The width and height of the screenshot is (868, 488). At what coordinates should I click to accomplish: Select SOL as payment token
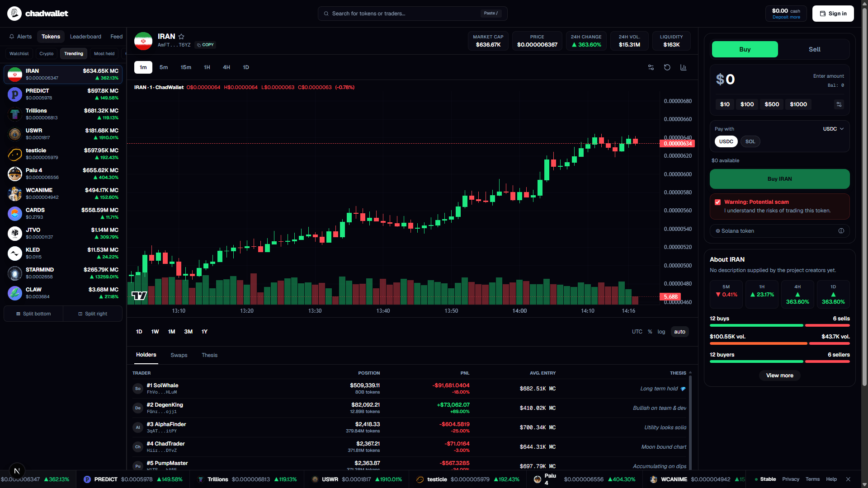[750, 141]
